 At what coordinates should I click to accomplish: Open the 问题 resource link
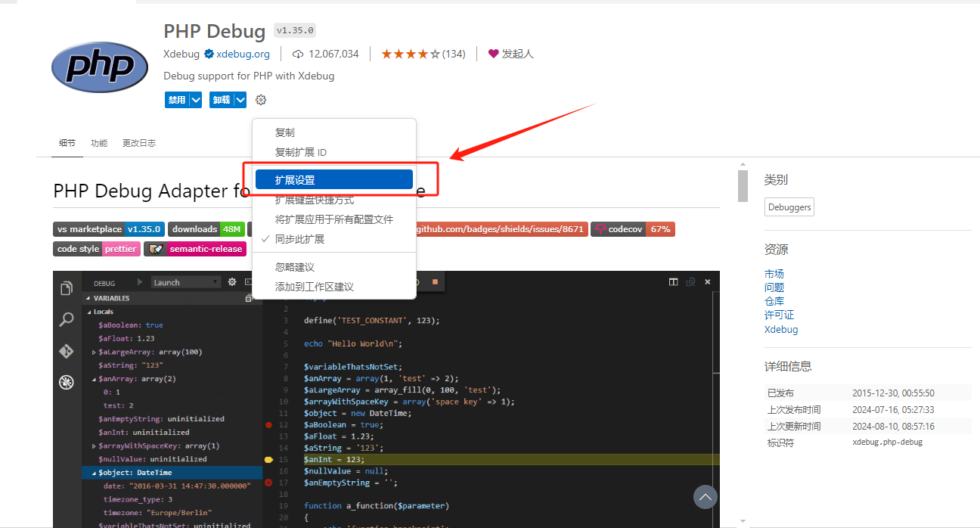pos(774,287)
